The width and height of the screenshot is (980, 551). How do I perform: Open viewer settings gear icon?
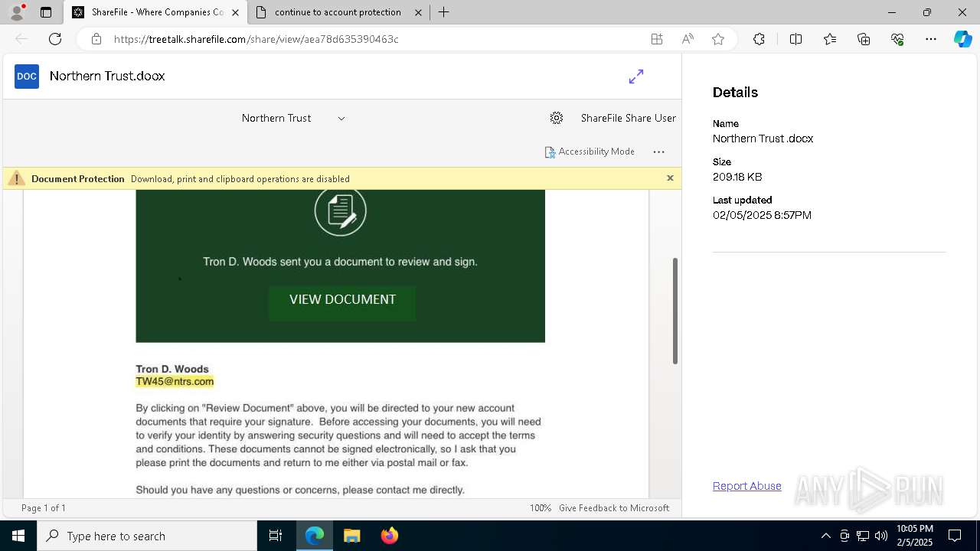557,118
